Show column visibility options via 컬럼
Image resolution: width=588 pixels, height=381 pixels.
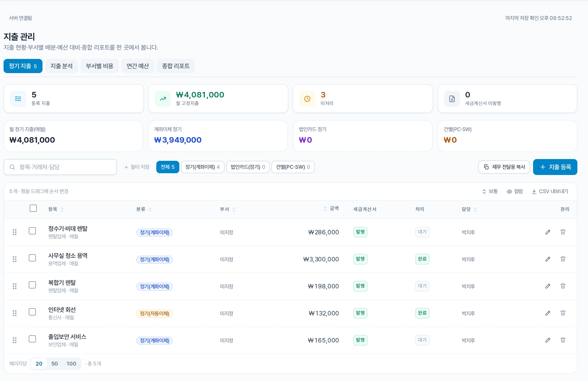(515, 191)
